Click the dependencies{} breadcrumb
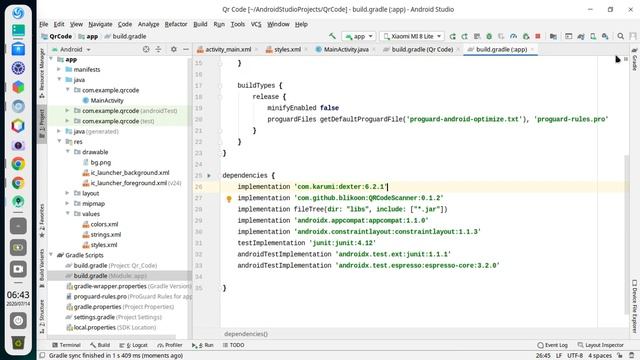Screen dimensions: 640x360 (x=246, y=334)
